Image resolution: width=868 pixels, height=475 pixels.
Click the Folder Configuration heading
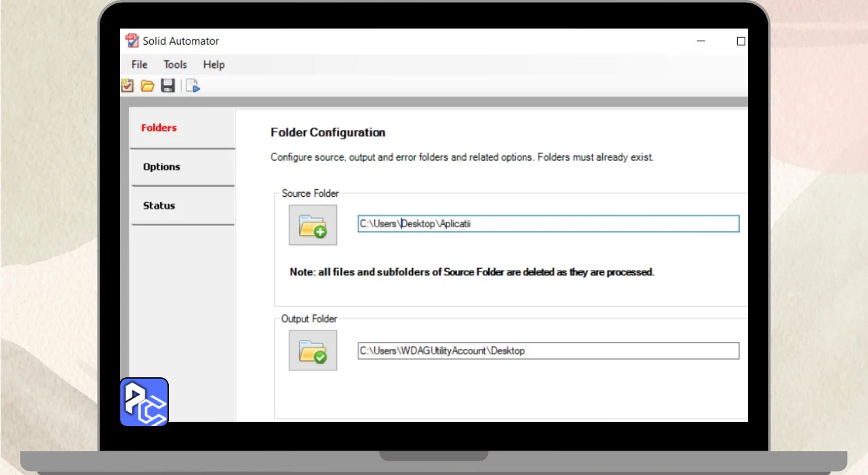(328, 132)
